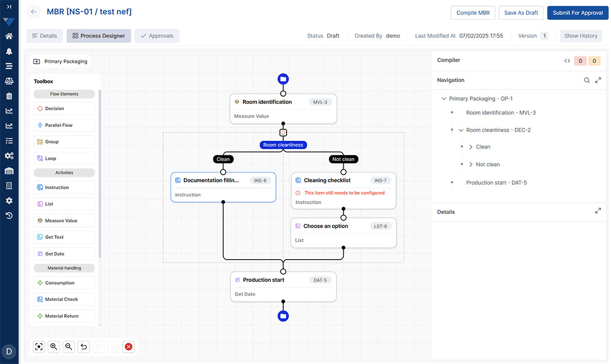Select the top blue start node

coord(283,79)
